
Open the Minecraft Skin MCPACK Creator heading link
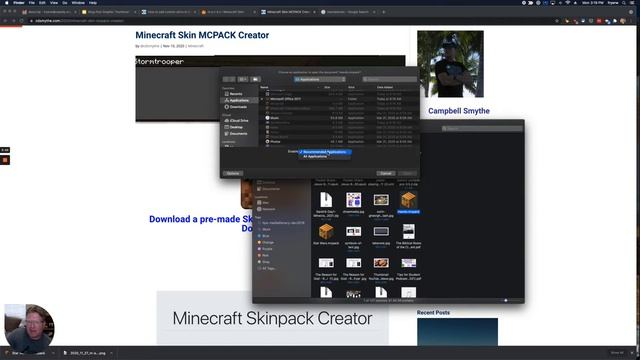[x=202, y=35]
